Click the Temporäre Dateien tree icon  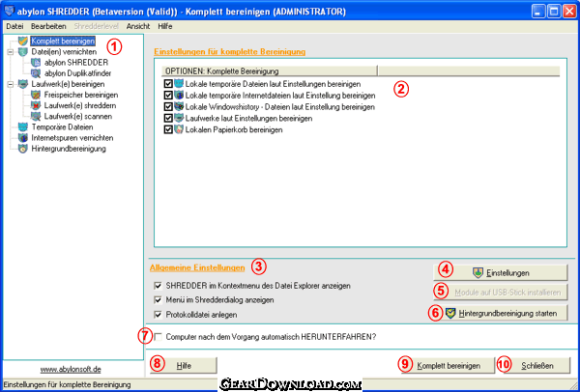23,127
